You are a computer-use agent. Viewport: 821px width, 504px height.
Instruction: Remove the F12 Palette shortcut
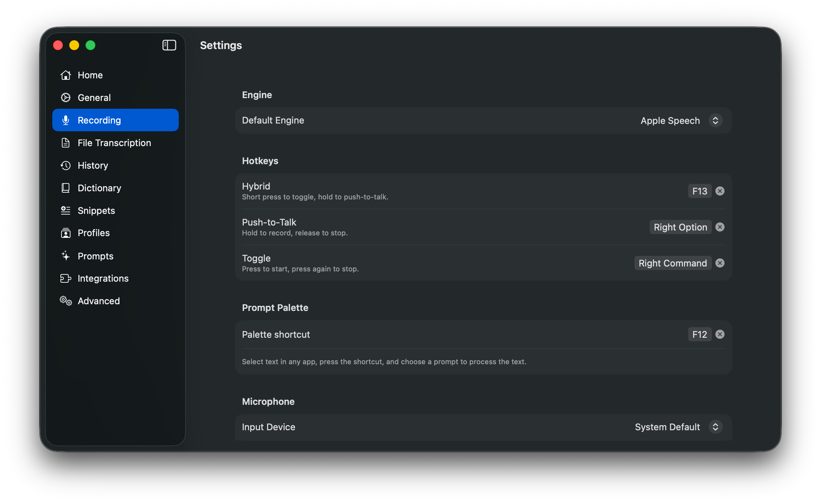[x=720, y=334]
